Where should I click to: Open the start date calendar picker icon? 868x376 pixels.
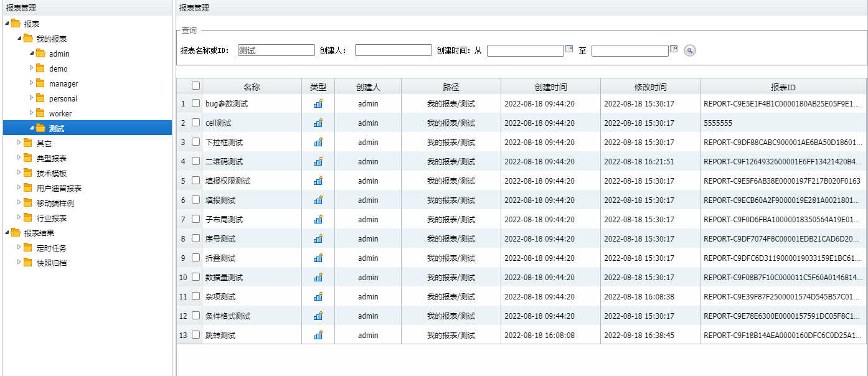coord(568,49)
